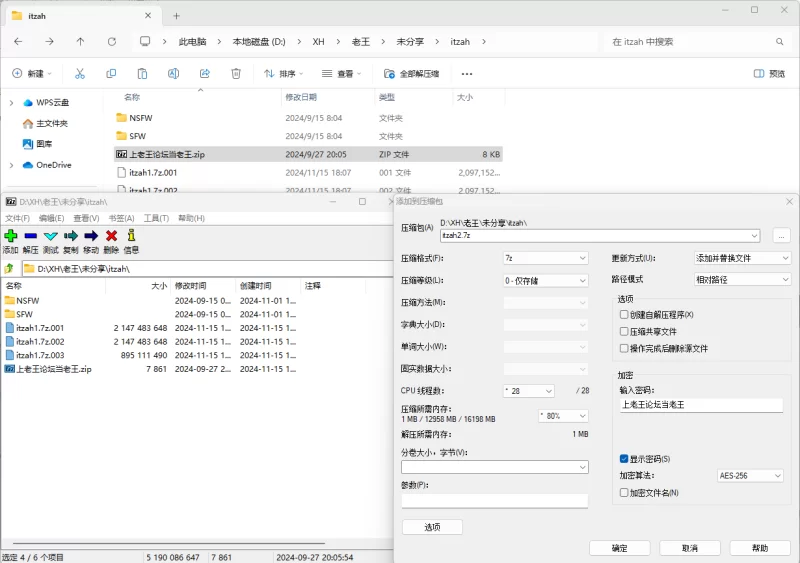Open the 文件(F) menu in 7-Zip

pos(17,218)
